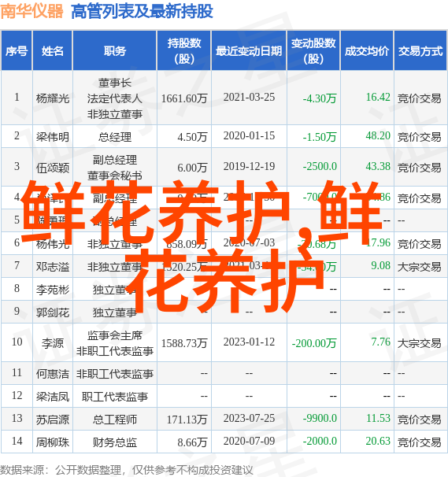Click the 变动股数(股) column header
Image resolution: width=448 pixels, height=477 pixels.
(313, 50)
